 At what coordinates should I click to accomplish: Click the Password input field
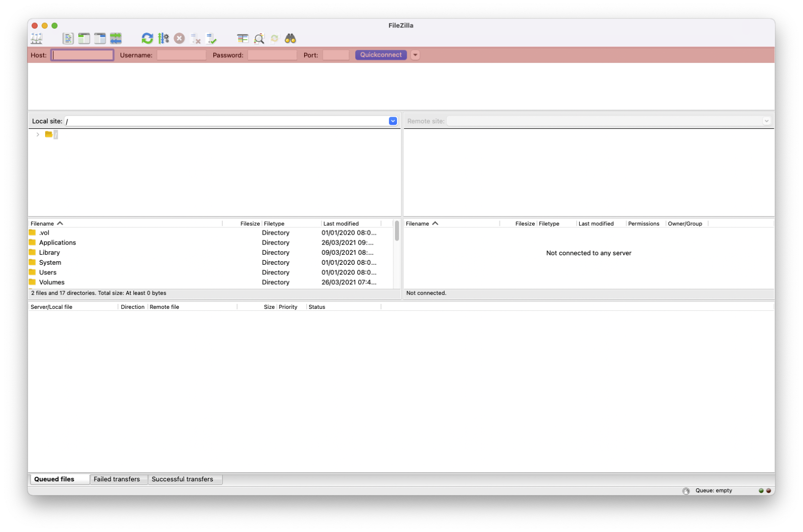273,55
